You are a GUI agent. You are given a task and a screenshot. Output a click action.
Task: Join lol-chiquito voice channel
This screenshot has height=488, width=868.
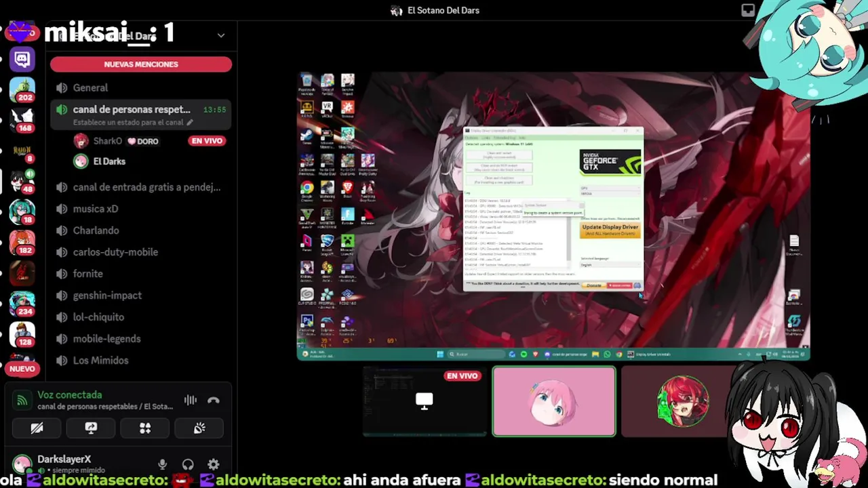click(141, 317)
